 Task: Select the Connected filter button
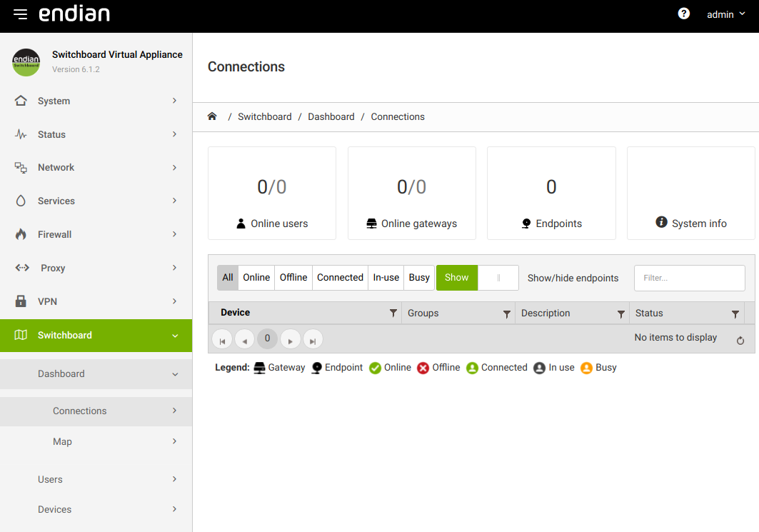click(341, 277)
